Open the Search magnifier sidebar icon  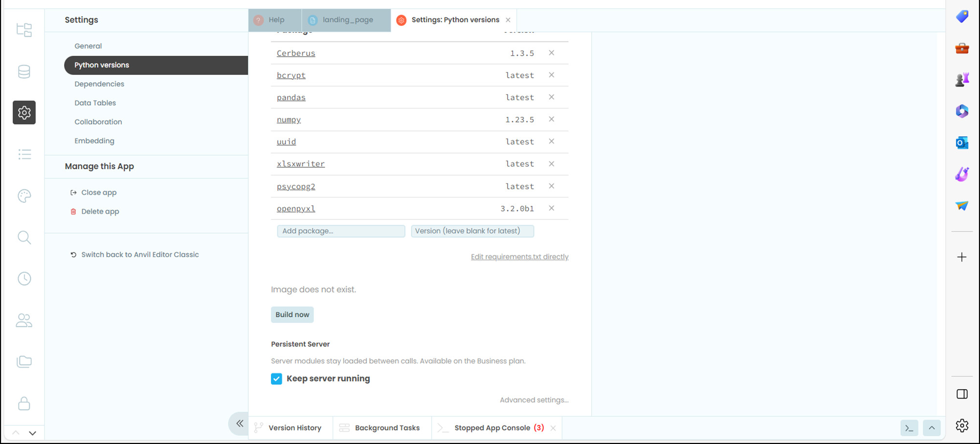[x=24, y=237]
